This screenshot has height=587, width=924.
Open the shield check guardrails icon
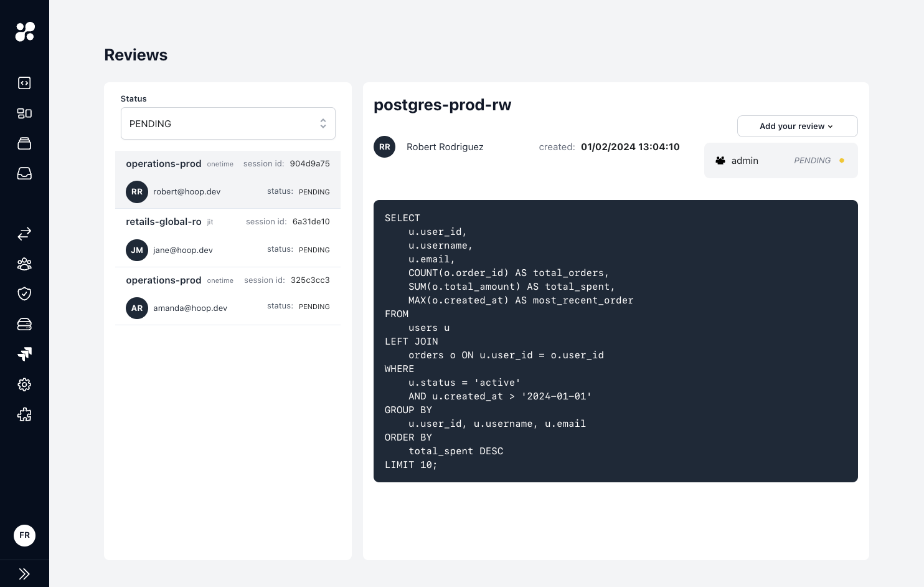tap(24, 294)
